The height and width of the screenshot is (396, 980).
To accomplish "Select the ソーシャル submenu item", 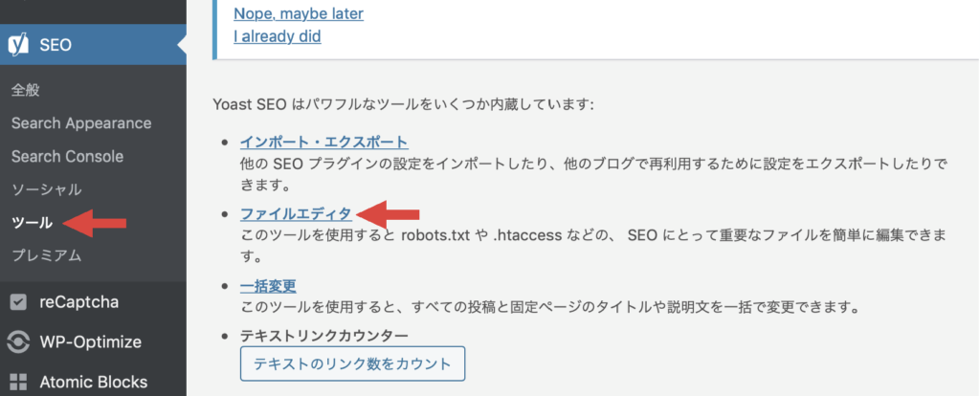I will [x=46, y=189].
